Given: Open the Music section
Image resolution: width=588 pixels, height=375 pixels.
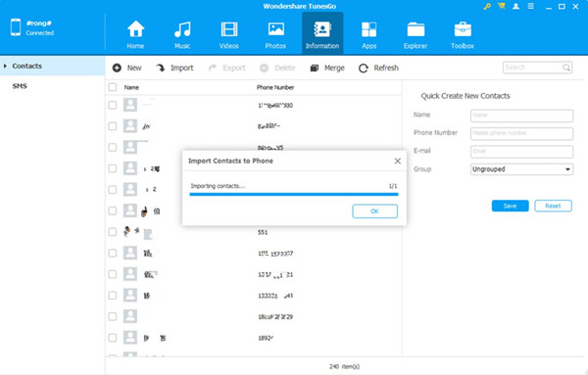Looking at the screenshot, I should pos(182,34).
